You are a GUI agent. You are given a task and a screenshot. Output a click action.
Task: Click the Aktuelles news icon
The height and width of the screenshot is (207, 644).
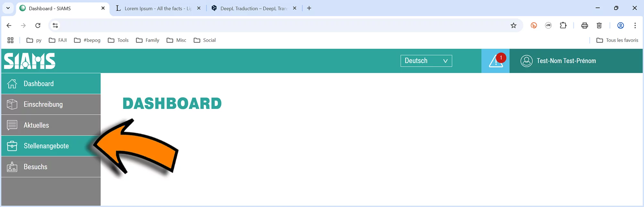tap(12, 125)
